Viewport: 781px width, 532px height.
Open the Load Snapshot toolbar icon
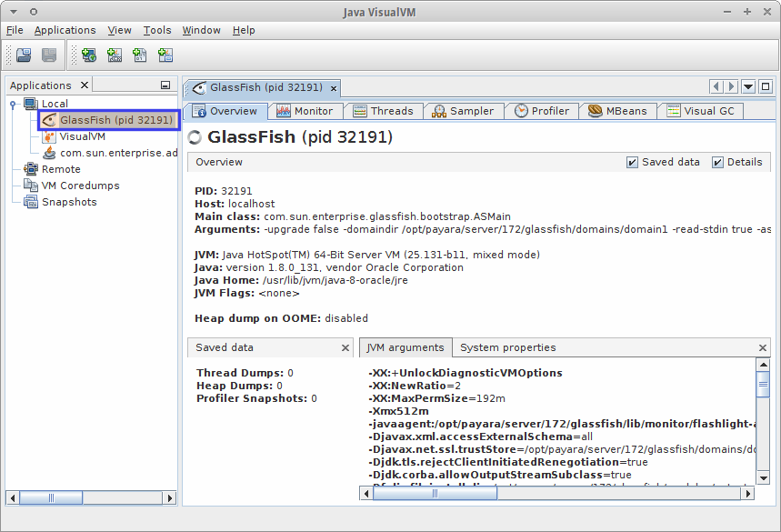(x=24, y=55)
